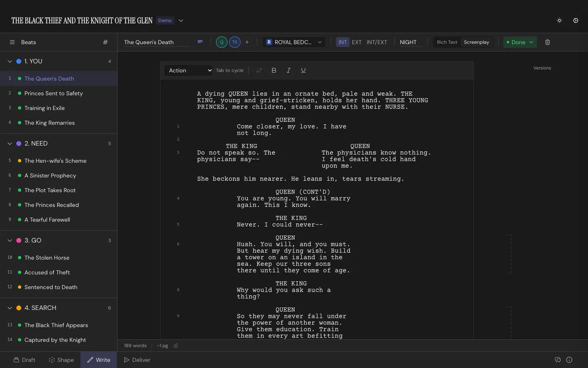Toggle the light/dark theme sun icon
588x368 pixels.
click(559, 20)
